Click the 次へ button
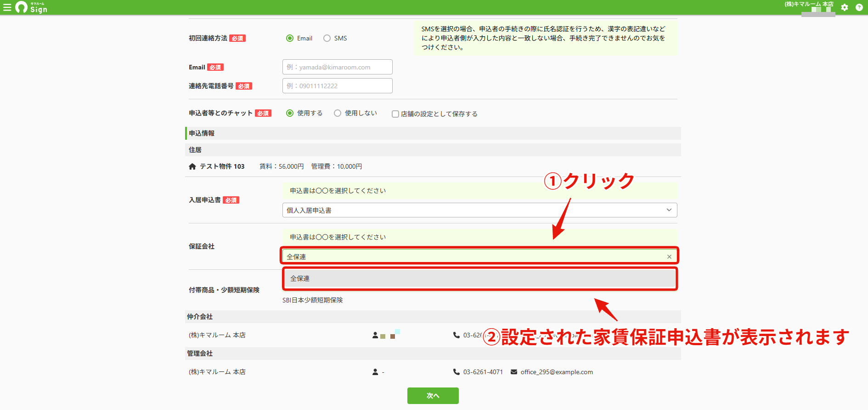Viewport: 868px width, 410px height. click(x=433, y=396)
